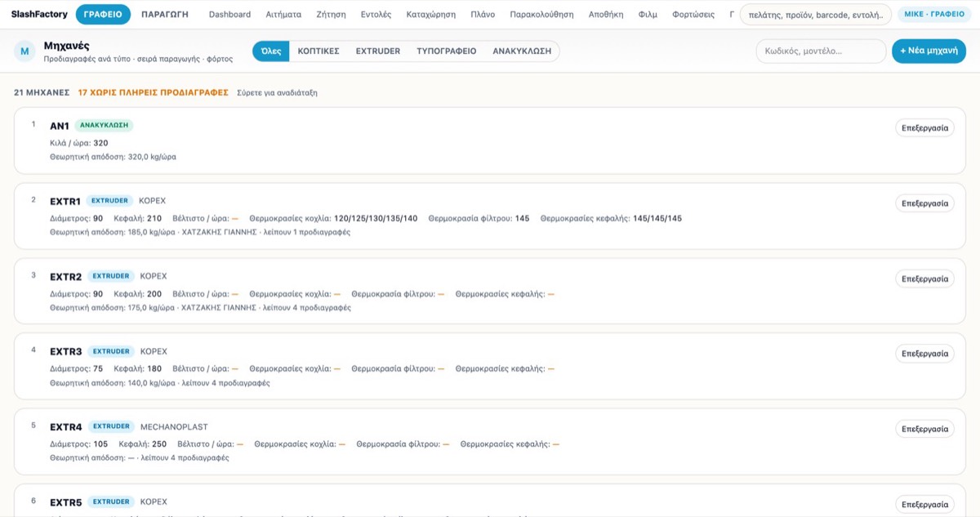Edit machine EXTR3
The width and height of the screenshot is (980, 517).
[x=925, y=354]
